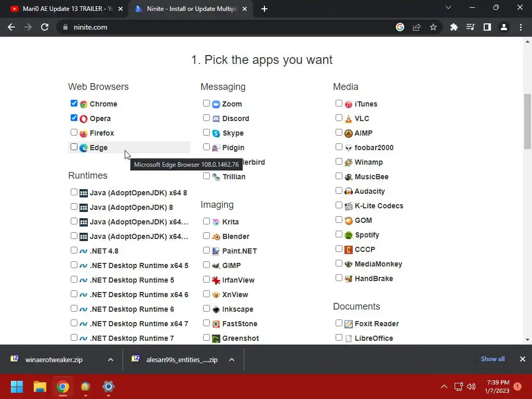Click the IrfanView red icon
The image size is (532, 399).
(x=216, y=280)
